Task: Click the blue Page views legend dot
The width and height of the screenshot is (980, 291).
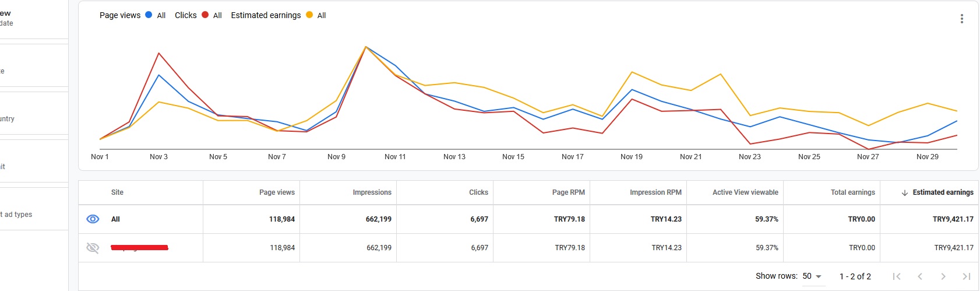Action: pyautogui.click(x=149, y=15)
